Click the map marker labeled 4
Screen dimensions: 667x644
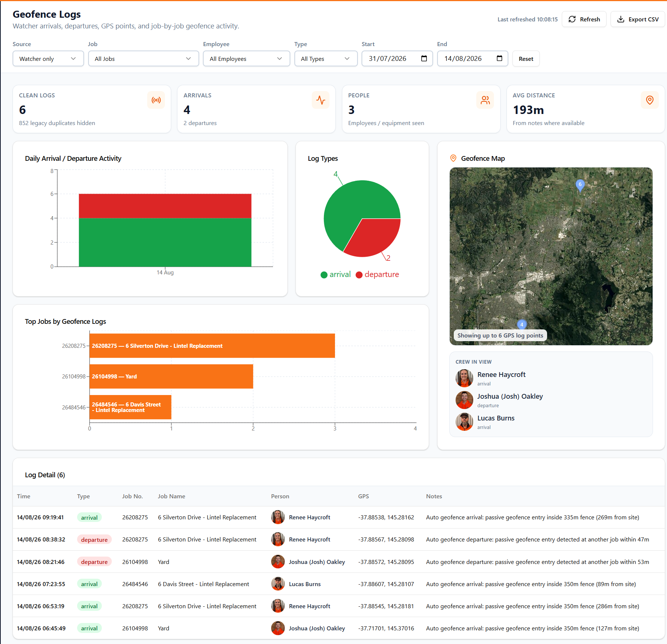coord(522,324)
